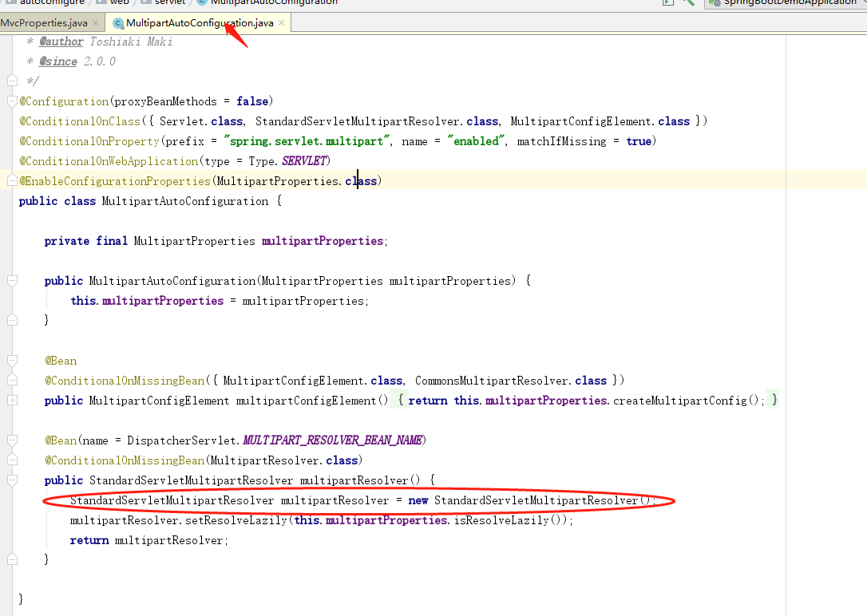The image size is (867, 616).
Task: Click the @ConditionalOnWebApplication annotation
Action: (x=109, y=160)
